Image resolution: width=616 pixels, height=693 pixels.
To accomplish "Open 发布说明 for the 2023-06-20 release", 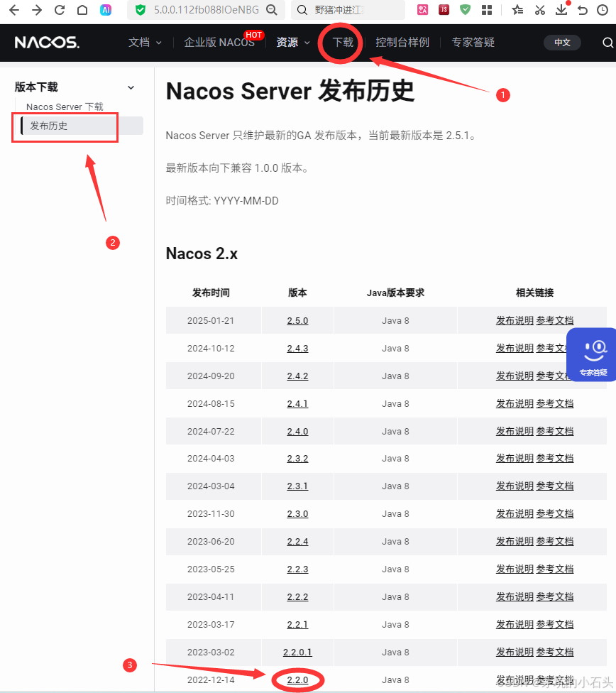I will click(x=515, y=541).
